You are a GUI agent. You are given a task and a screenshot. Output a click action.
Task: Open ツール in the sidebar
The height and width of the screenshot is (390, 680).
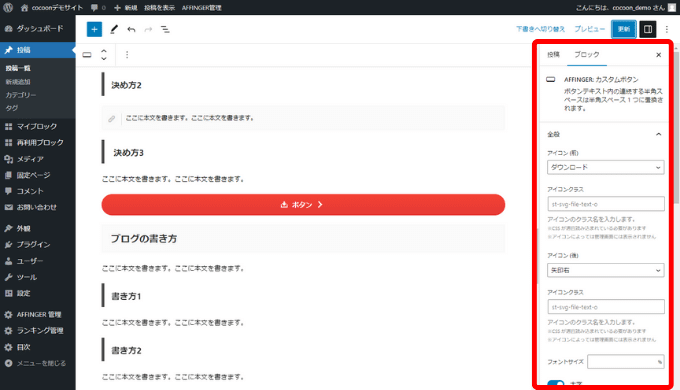(38, 277)
